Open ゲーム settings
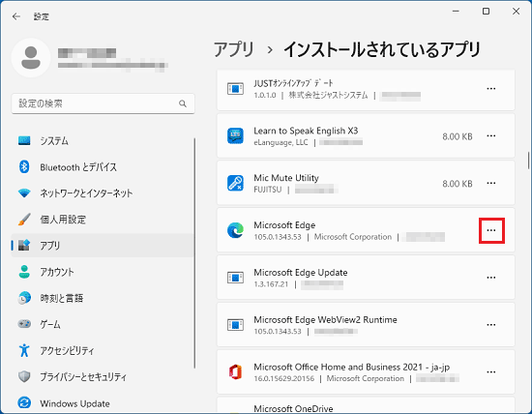 coord(103,324)
